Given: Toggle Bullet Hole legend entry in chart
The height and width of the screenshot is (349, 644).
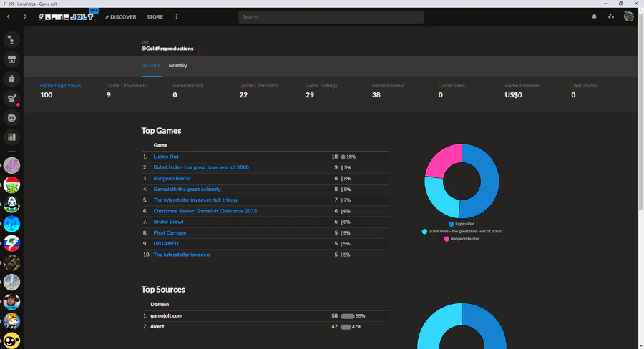Looking at the screenshot, I should click(462, 231).
